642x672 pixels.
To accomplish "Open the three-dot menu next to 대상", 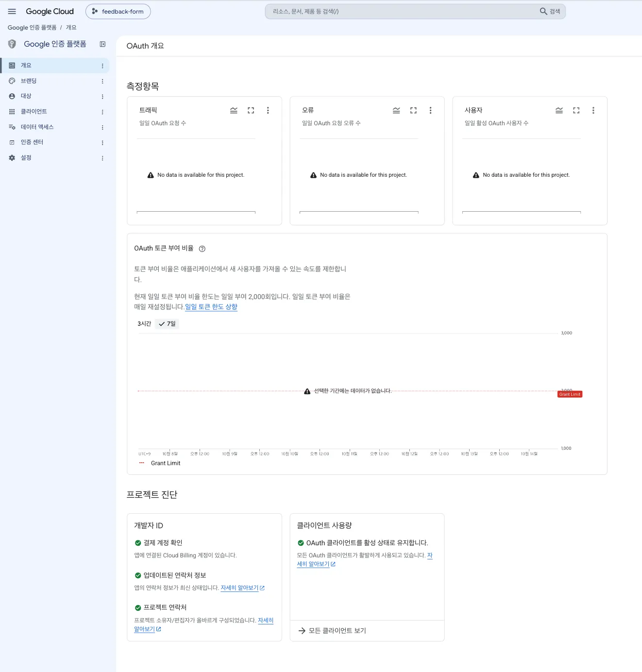I will pyautogui.click(x=102, y=96).
